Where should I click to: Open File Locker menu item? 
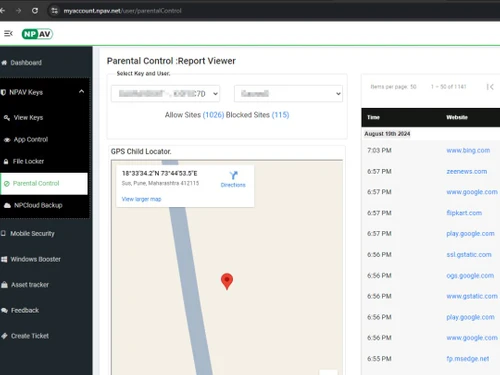[x=28, y=162]
